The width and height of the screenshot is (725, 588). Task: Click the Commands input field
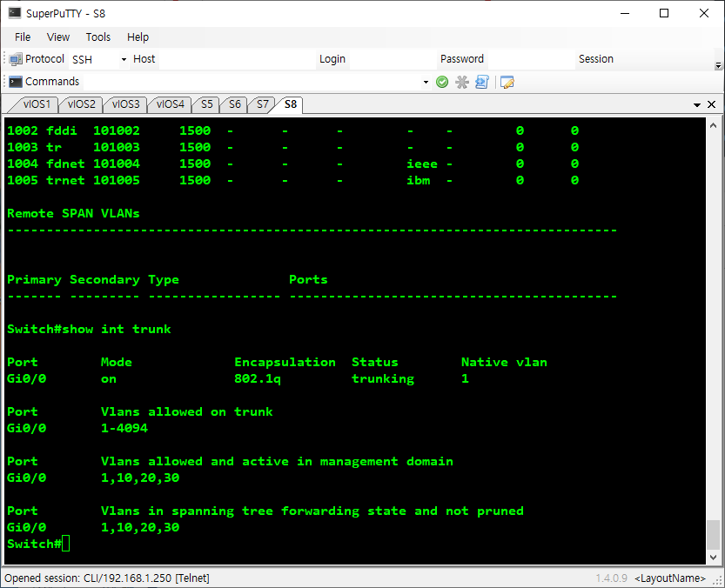coord(252,83)
